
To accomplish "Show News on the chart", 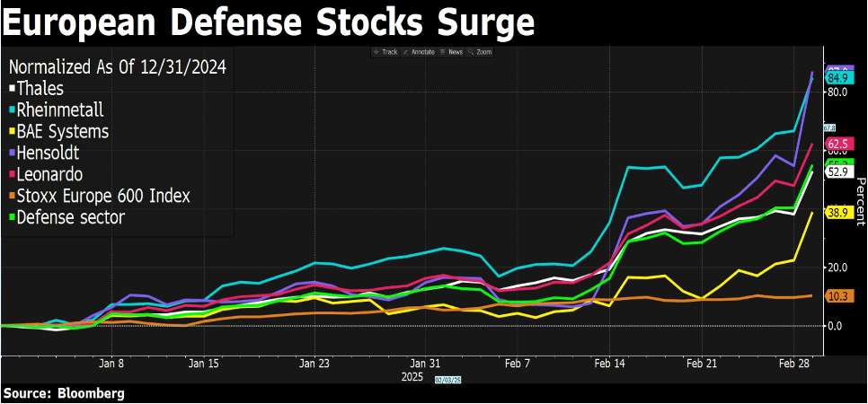I will 452,52.
